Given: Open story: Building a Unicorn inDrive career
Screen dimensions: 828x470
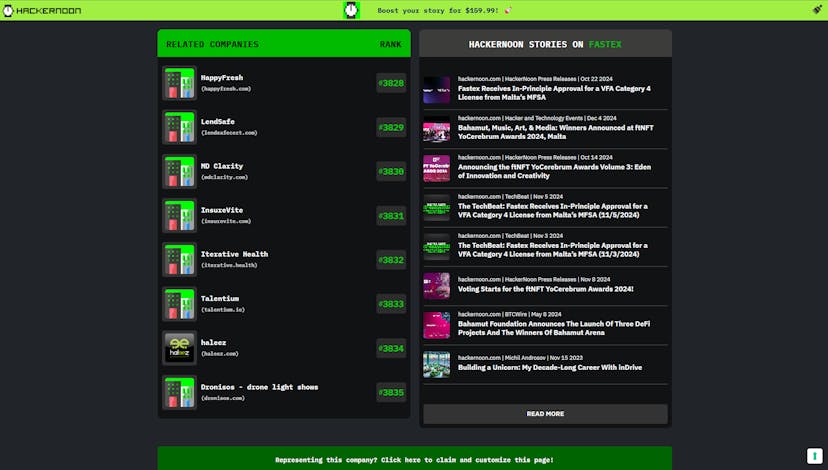Looking at the screenshot, I should click(550, 368).
